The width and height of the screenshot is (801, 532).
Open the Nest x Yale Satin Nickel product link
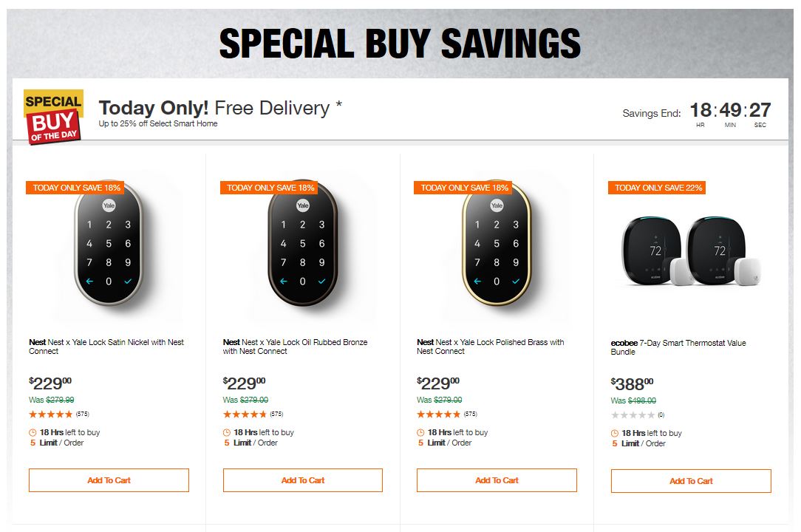[x=106, y=347]
